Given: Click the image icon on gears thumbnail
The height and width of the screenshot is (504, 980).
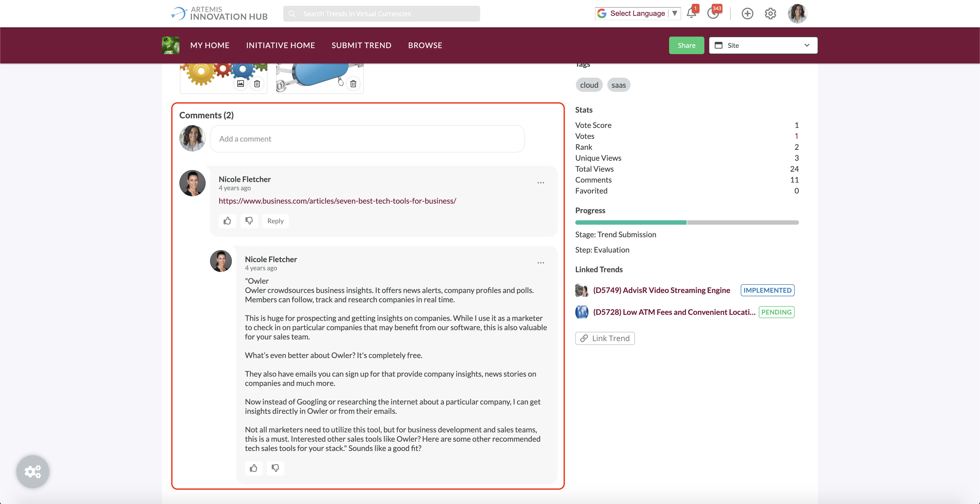Looking at the screenshot, I should point(240,83).
